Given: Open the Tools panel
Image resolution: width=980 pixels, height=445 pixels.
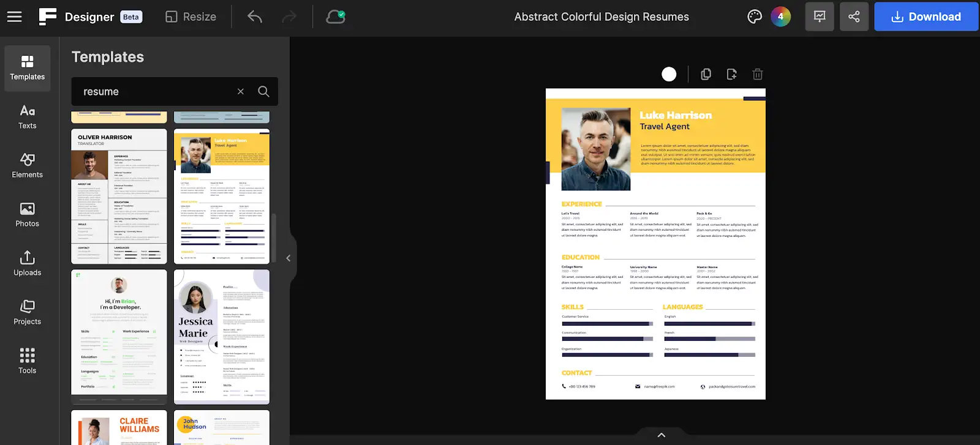Looking at the screenshot, I should pos(28,361).
